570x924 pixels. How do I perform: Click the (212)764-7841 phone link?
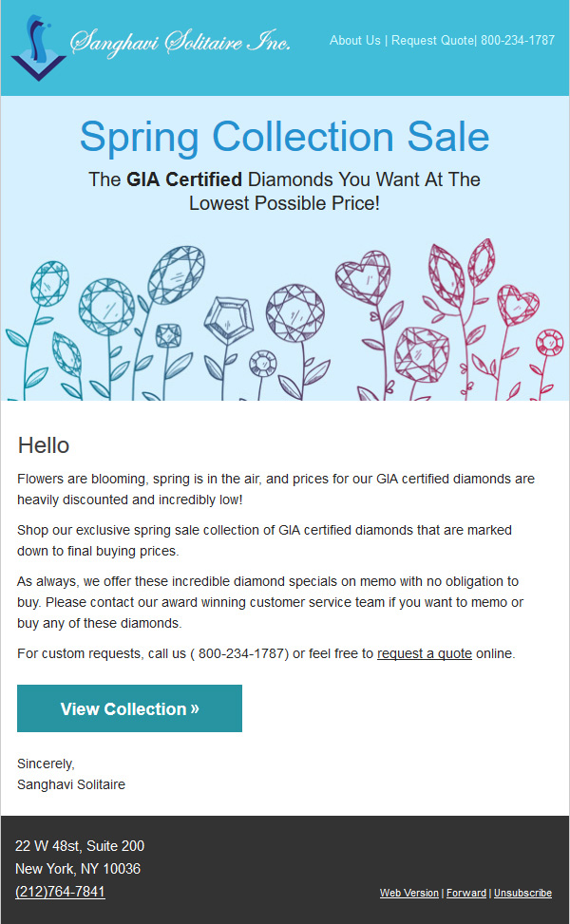(x=60, y=892)
